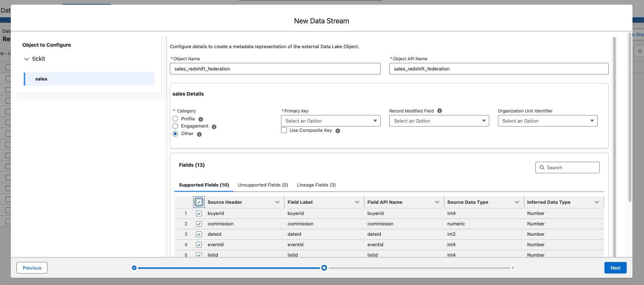Click the Previous button
The width and height of the screenshot is (644, 285).
[x=32, y=268]
